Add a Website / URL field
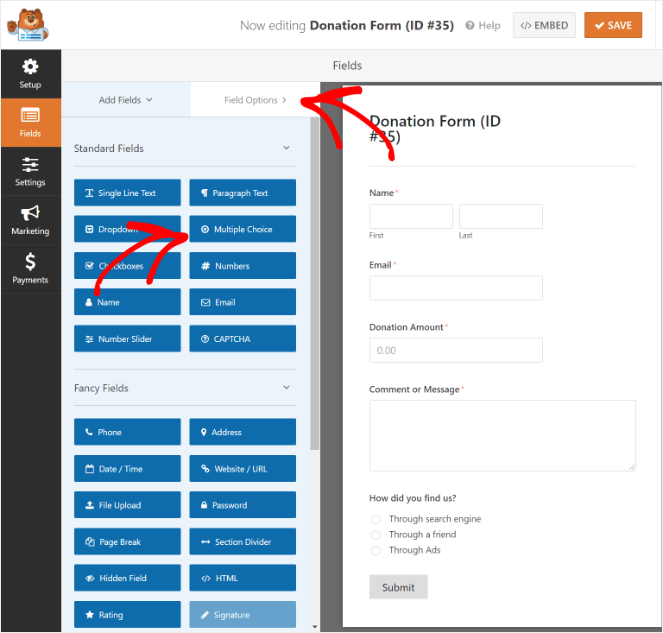Screen dimensions: 663x633 (242, 469)
